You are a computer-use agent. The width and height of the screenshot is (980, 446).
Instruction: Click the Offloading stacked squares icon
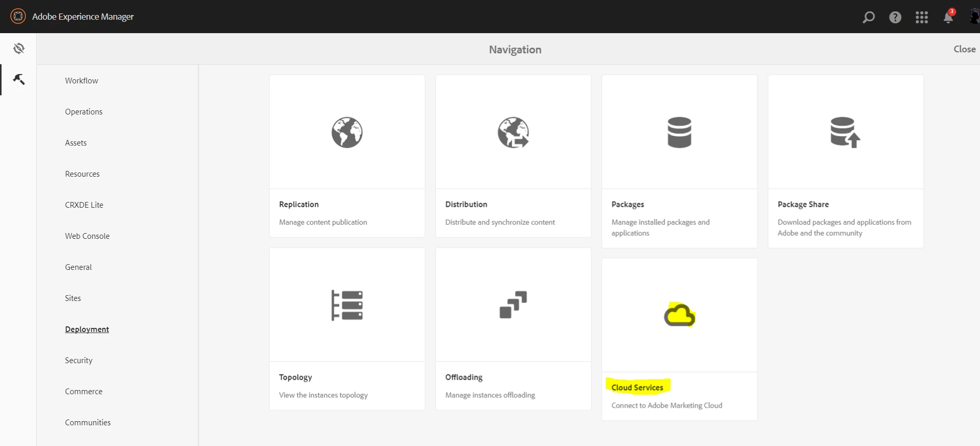[x=513, y=305]
